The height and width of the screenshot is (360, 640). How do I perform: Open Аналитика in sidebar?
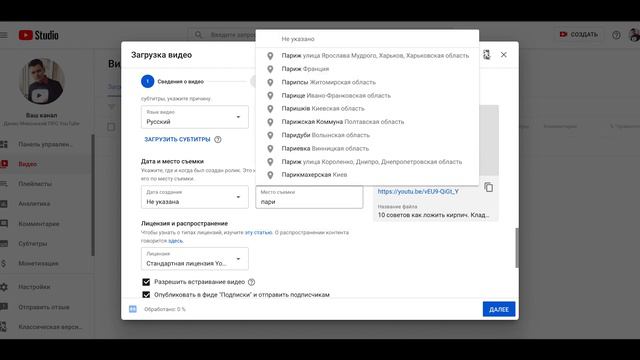46,204
